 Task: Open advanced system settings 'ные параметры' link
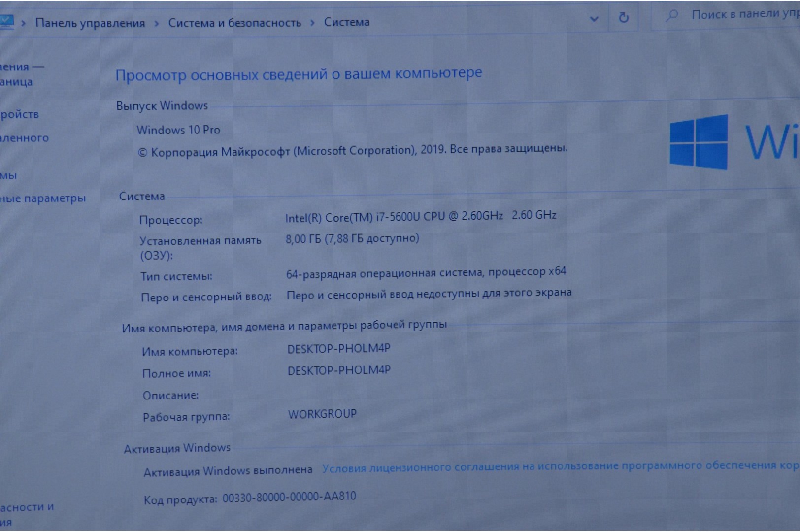coord(43,199)
